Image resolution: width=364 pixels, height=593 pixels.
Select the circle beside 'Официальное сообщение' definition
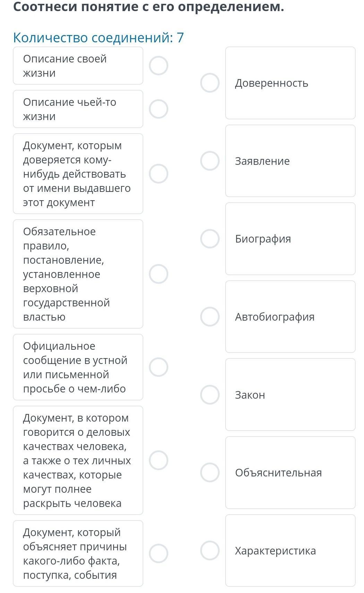coord(159,367)
